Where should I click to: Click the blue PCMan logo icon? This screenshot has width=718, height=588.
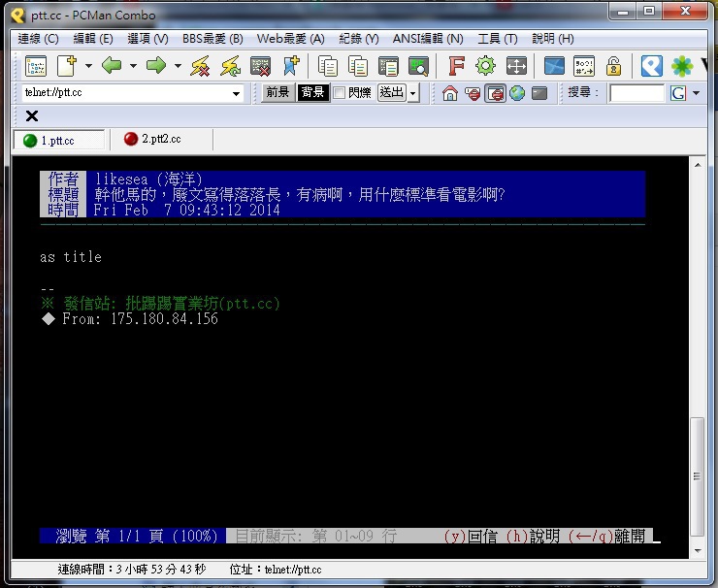(x=652, y=66)
